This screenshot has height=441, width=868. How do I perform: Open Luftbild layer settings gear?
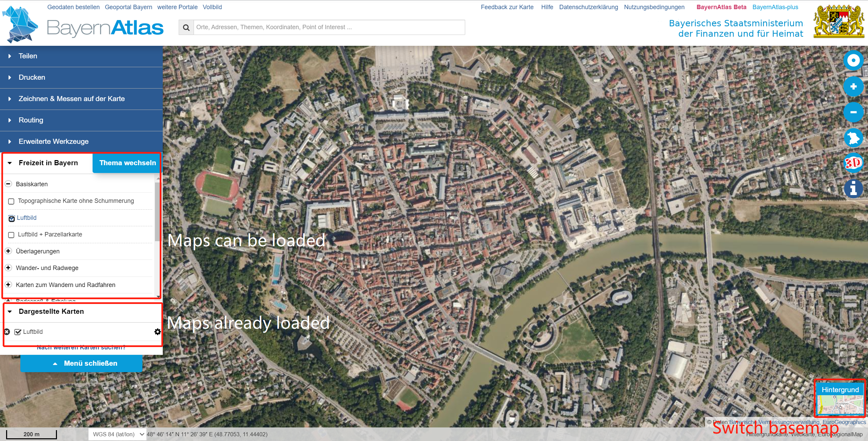[158, 332]
